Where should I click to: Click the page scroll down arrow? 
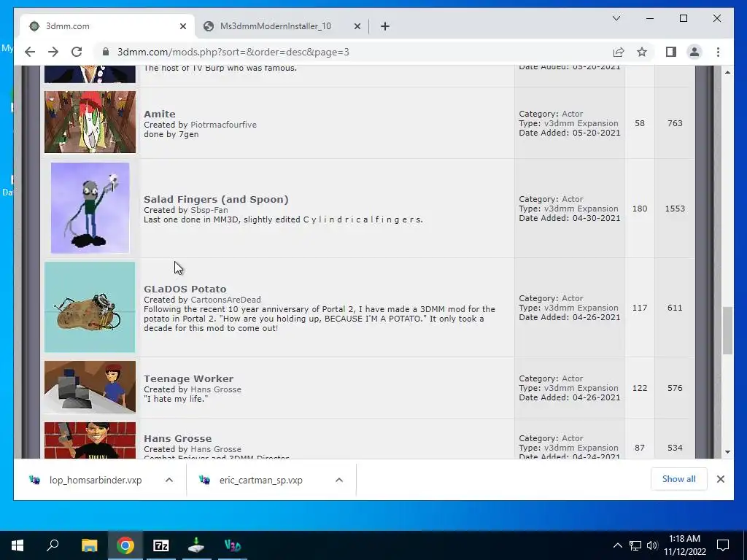[727, 451]
